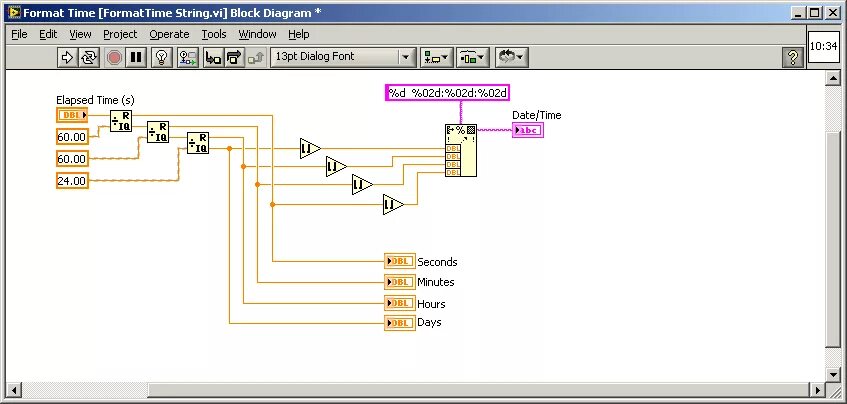Click the horizontal scrollbar right arrow
Image resolution: width=847 pixels, height=404 pixels.
pyautogui.click(x=818, y=389)
